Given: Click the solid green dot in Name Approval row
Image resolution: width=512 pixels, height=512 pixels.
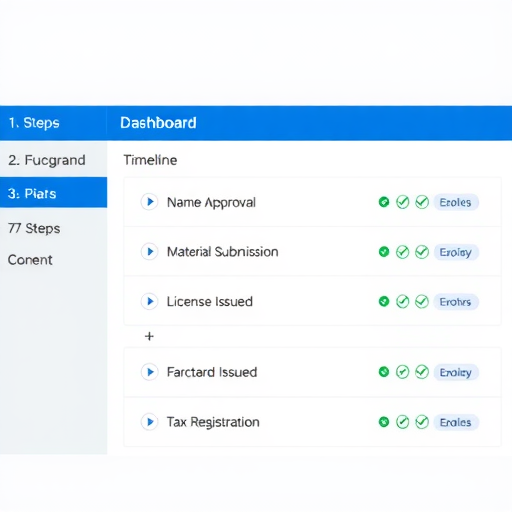Looking at the screenshot, I should click(x=384, y=202).
